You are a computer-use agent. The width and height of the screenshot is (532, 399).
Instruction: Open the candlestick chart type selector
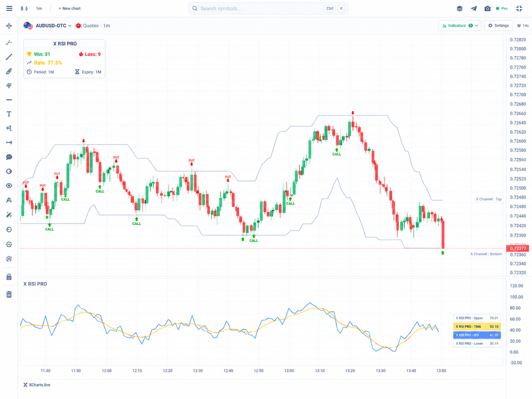(x=24, y=8)
